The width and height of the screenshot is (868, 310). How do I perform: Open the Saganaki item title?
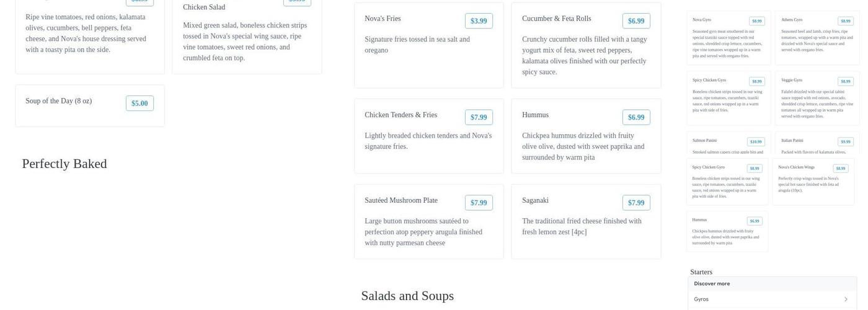[535, 200]
